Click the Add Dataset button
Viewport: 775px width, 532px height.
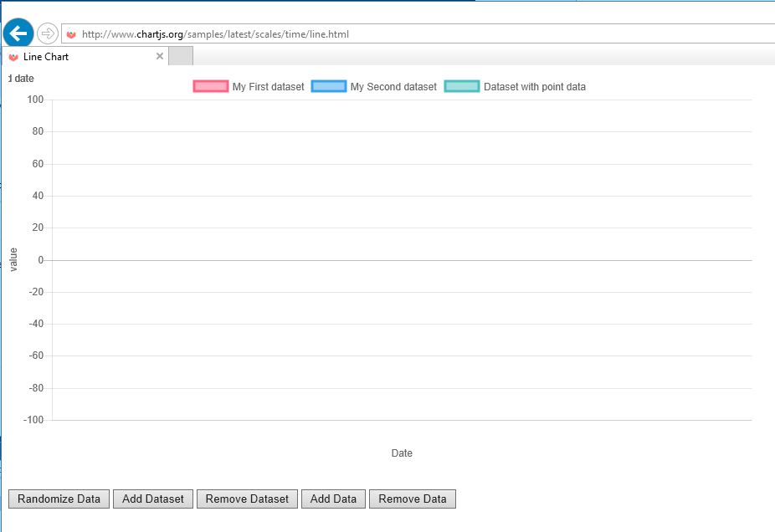pos(153,499)
